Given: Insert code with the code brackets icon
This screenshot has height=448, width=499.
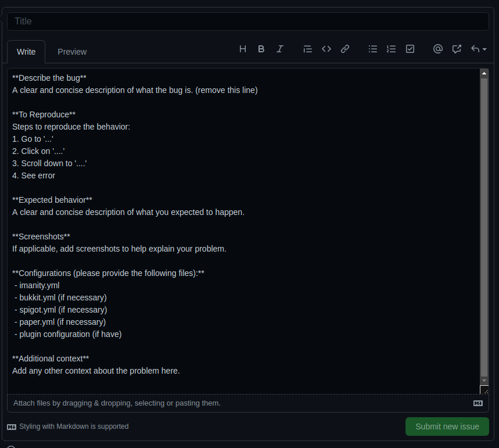Looking at the screenshot, I should point(326,49).
